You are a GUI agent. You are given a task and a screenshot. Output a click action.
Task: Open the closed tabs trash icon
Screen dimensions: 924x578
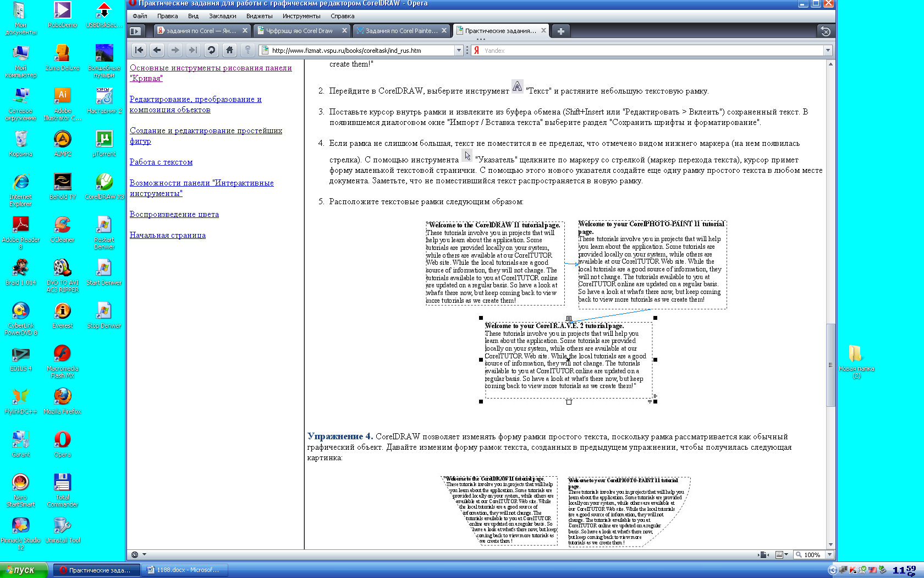825,31
